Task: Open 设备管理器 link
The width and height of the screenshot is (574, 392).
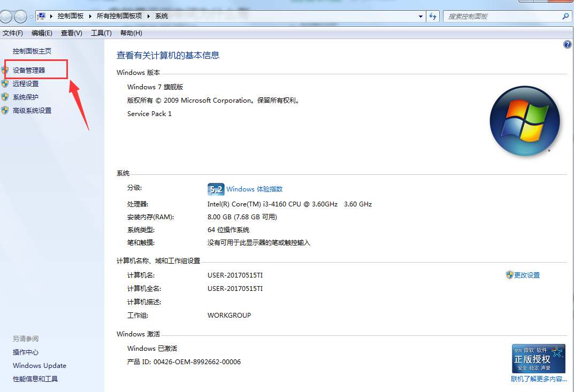Action: pyautogui.click(x=29, y=70)
